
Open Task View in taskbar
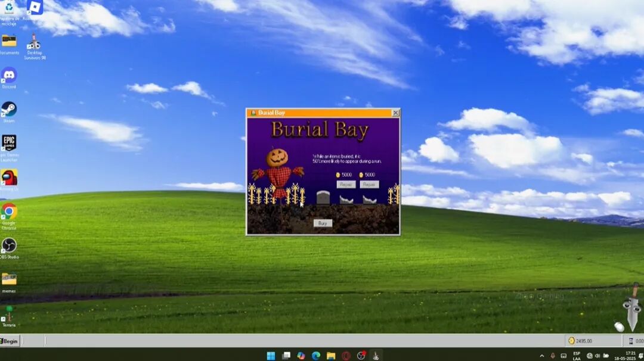pyautogui.click(x=286, y=356)
